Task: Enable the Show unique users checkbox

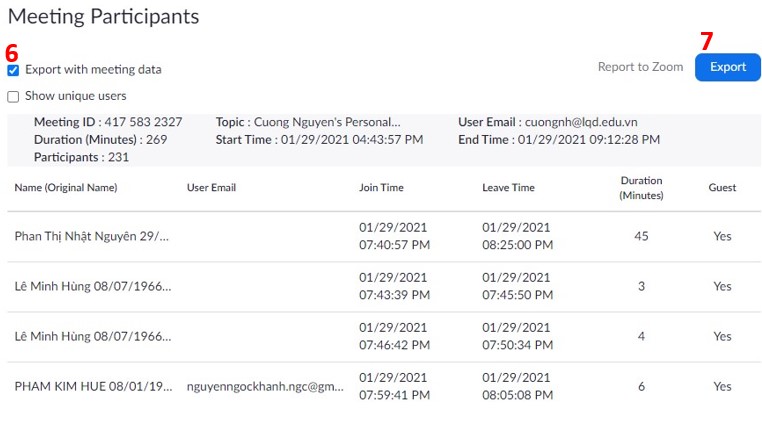Action: coord(13,96)
